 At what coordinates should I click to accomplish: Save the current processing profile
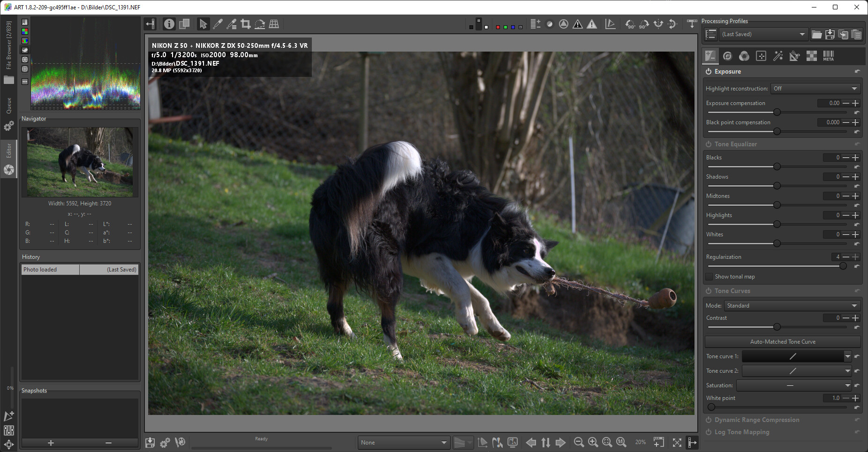coord(830,34)
